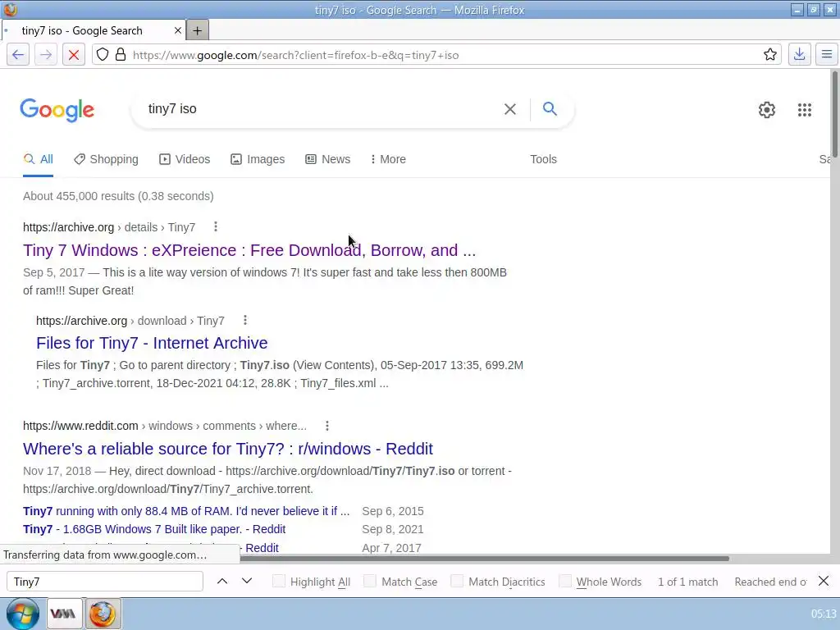The image size is (840, 630).
Task: Enable the Whole Words checkbox
Action: point(565,582)
